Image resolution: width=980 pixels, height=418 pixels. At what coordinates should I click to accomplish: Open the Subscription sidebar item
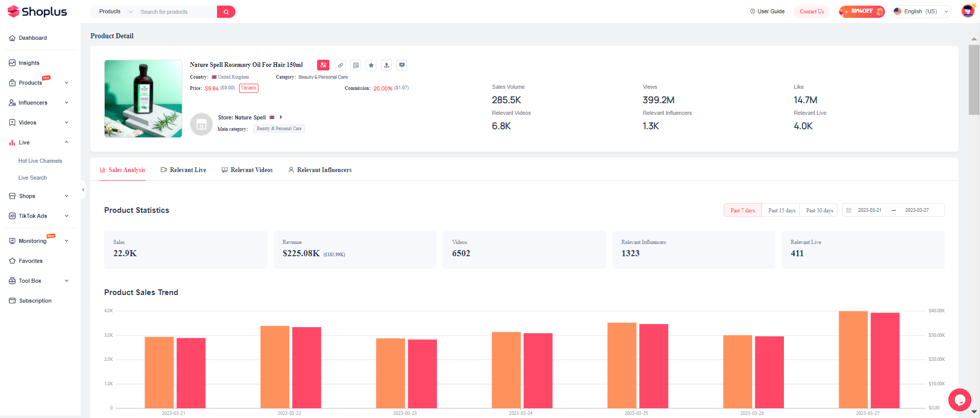[35, 301]
